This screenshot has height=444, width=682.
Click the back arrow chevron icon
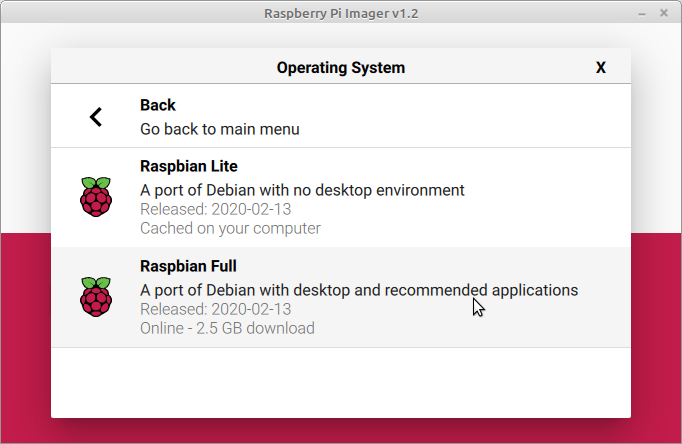tap(96, 117)
